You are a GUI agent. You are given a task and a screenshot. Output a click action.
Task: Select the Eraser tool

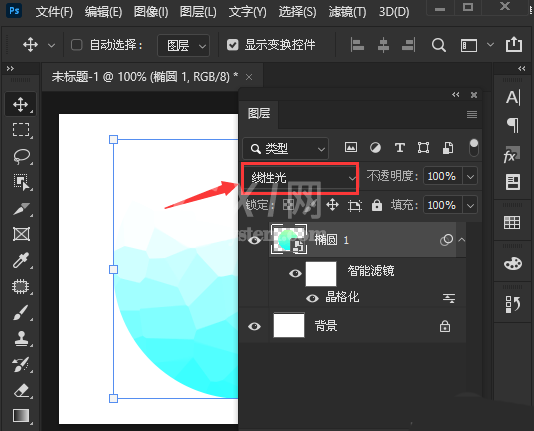pyautogui.click(x=21, y=390)
